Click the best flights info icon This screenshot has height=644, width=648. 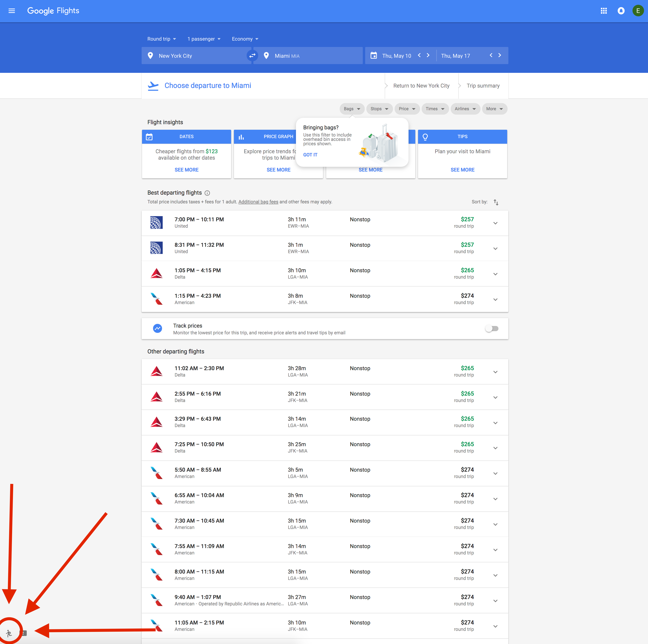[x=207, y=193]
